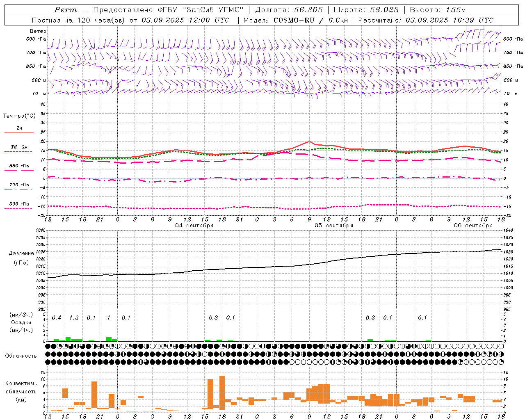Select the "Td 2м" dew point legend label
The image size is (525, 420).
pos(19,147)
